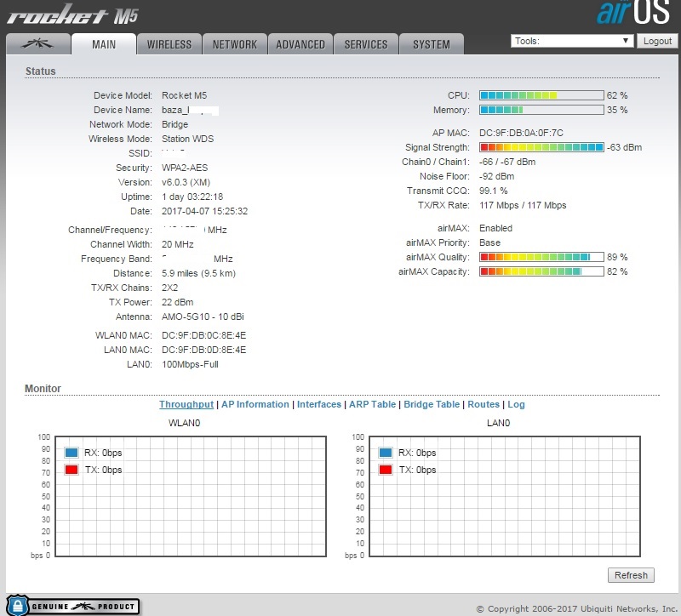Screen dimensions: 681x616
Task: Click the LAN0 throughput graph
Action: [x=505, y=496]
